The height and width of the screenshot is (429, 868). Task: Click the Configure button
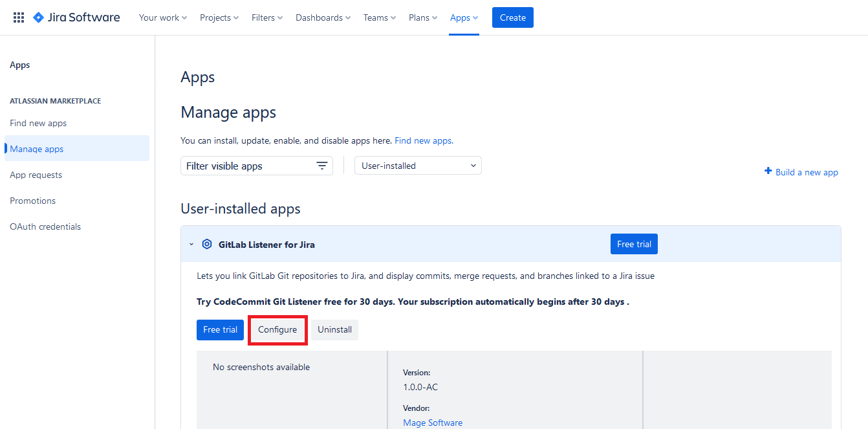[x=277, y=329]
